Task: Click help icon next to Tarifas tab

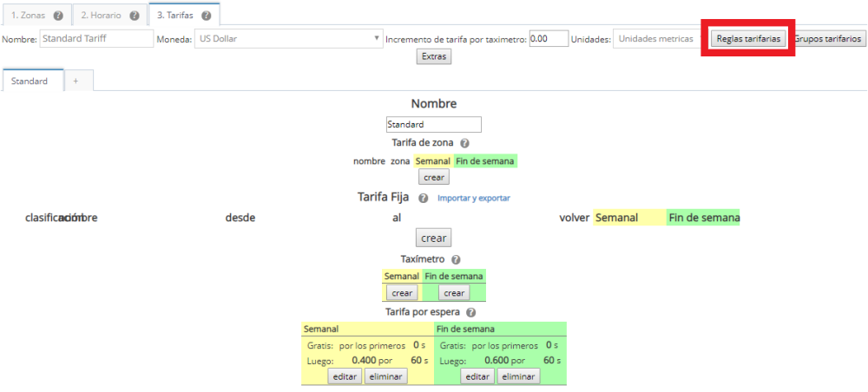Action: click(x=206, y=16)
